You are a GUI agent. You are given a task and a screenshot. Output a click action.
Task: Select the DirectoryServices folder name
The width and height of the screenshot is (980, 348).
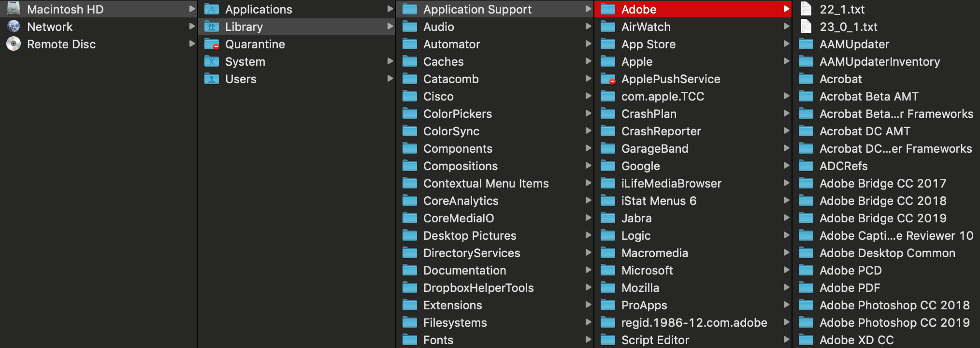tap(472, 253)
